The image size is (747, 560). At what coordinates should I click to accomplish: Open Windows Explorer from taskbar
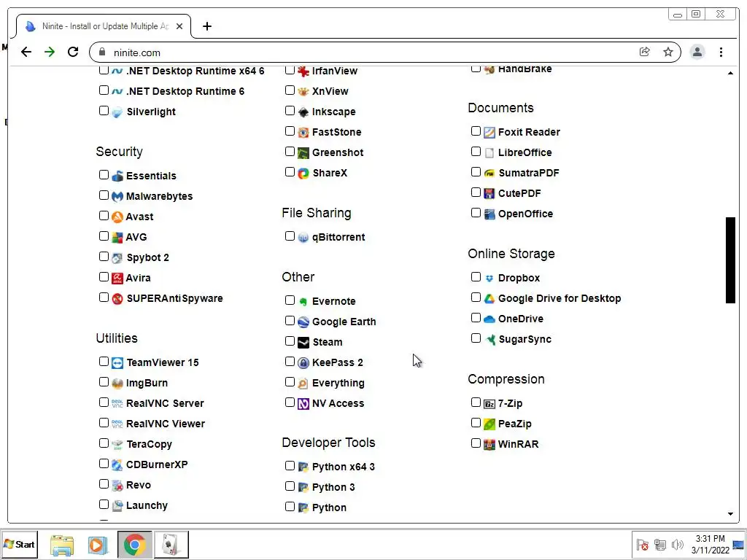62,545
